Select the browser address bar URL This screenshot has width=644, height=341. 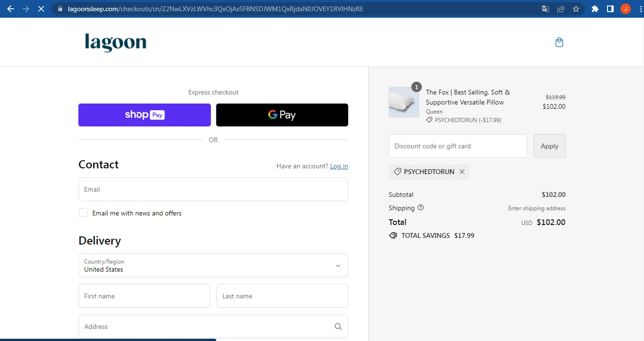pos(216,9)
